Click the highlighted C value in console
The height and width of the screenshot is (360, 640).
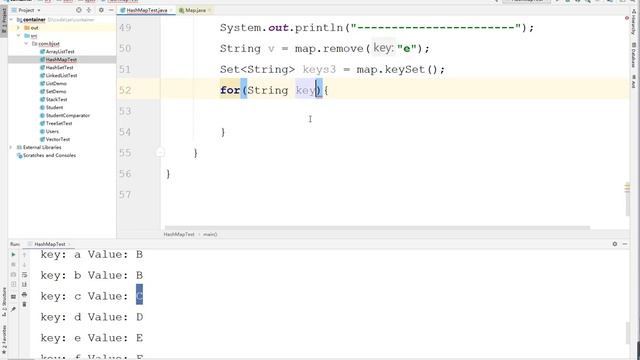[x=139, y=296]
